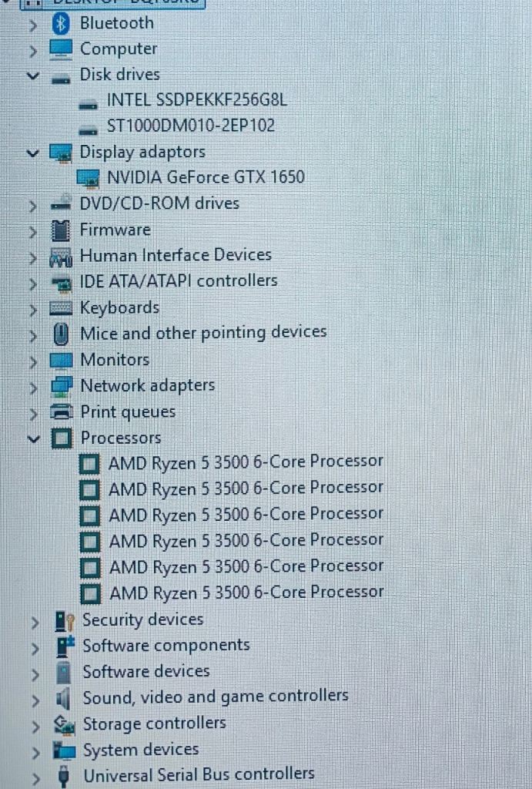Collapse the Disk drives category
The image size is (532, 789).
click(32, 76)
